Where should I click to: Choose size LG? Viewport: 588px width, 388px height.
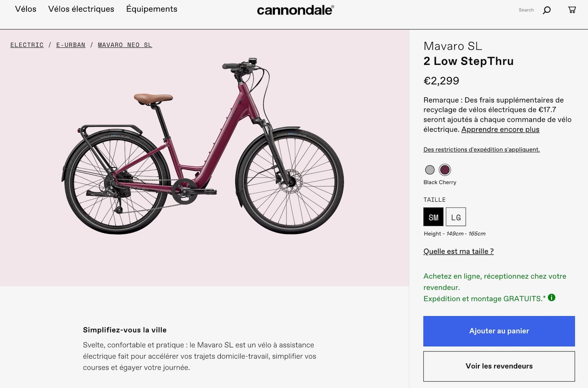[x=456, y=217]
